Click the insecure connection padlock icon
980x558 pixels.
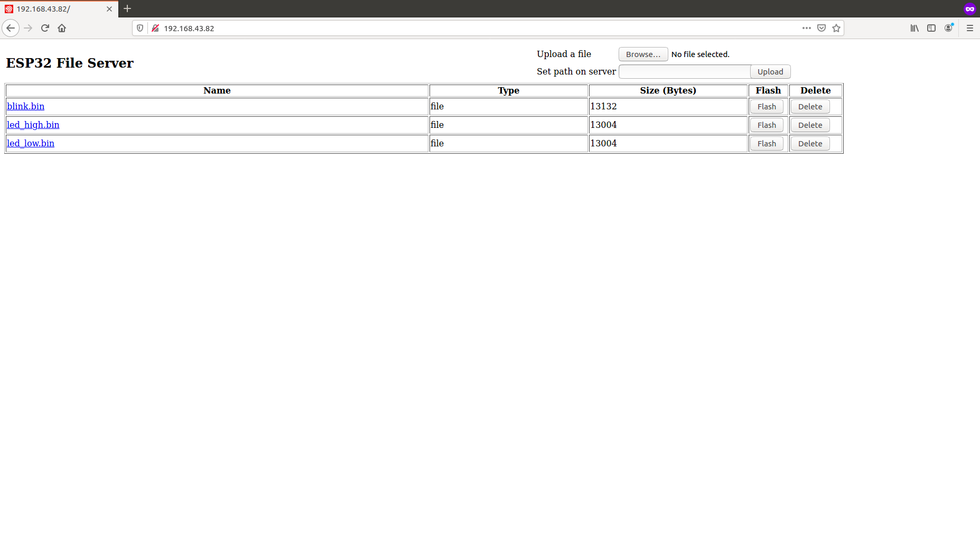155,28
